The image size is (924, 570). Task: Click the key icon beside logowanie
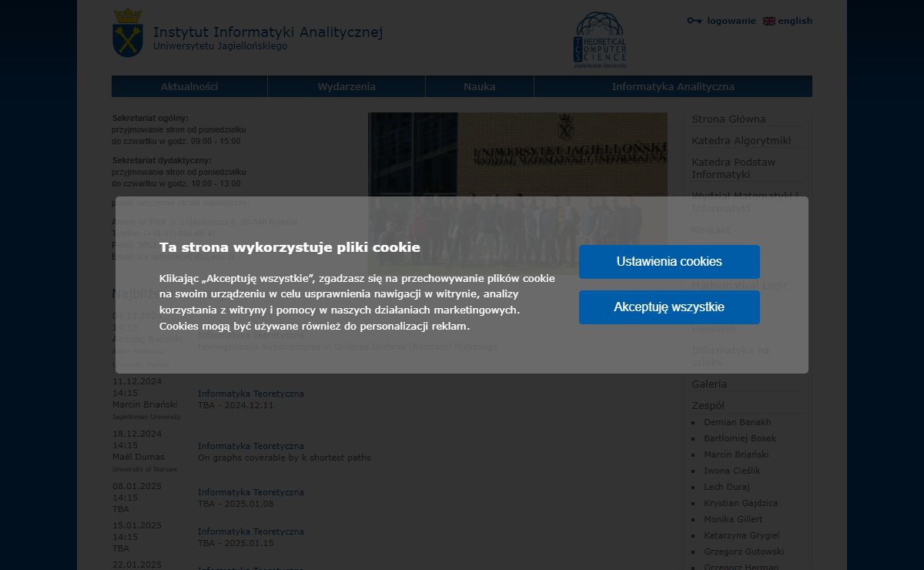point(695,21)
